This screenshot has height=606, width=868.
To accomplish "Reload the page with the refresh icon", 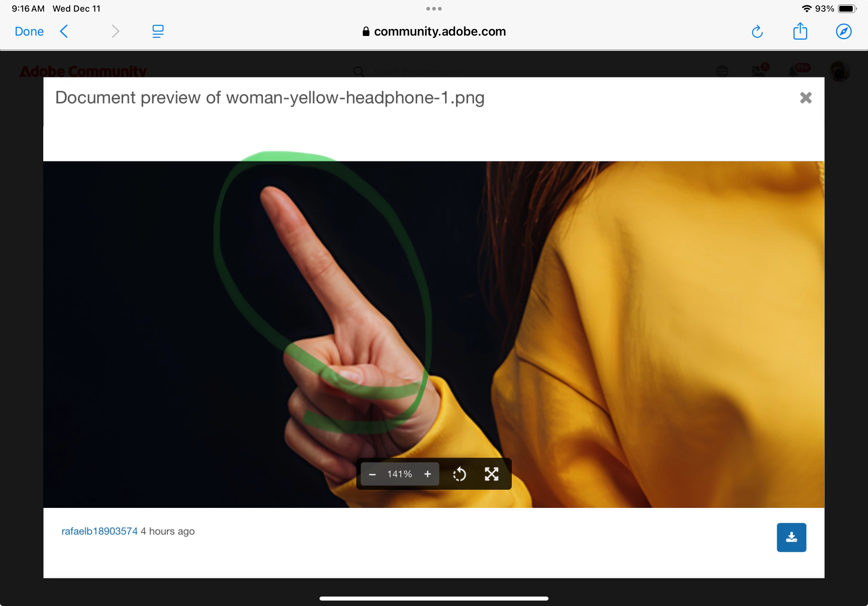I will [x=757, y=31].
